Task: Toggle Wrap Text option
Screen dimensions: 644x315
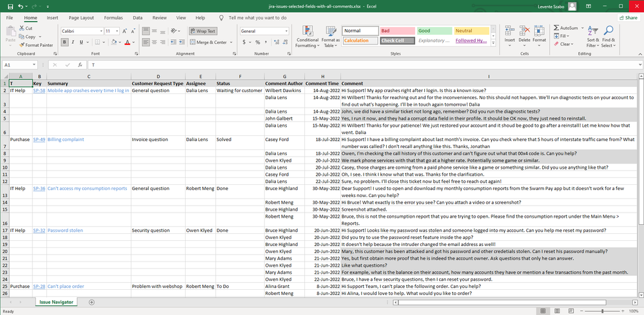Action: (203, 31)
